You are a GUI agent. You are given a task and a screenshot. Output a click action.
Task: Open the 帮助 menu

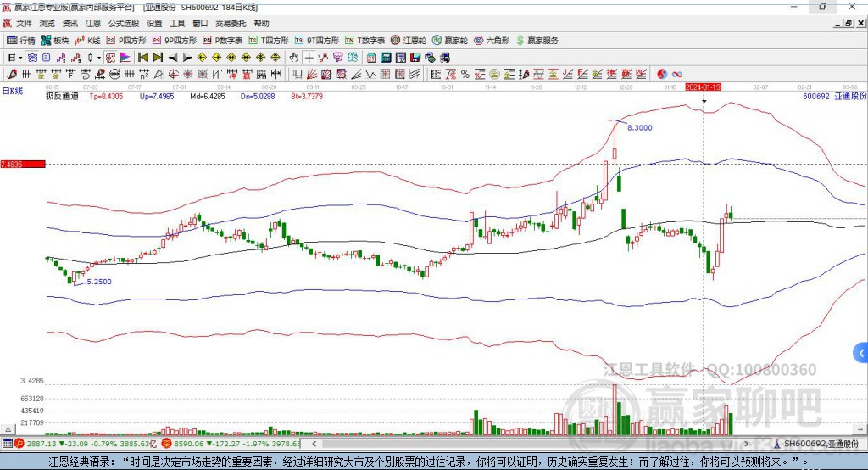pyautogui.click(x=261, y=23)
